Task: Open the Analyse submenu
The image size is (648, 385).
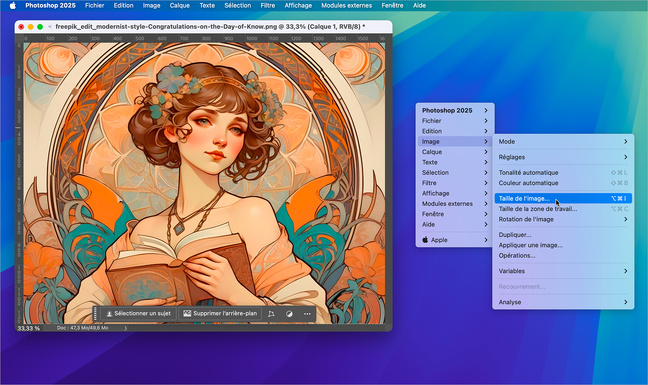Action: point(563,302)
